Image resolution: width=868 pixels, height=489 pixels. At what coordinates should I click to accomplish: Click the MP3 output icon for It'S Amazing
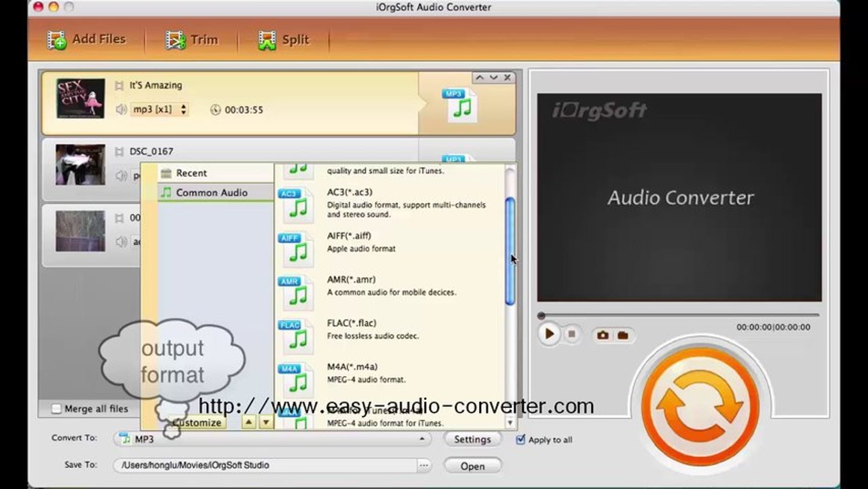click(x=459, y=104)
